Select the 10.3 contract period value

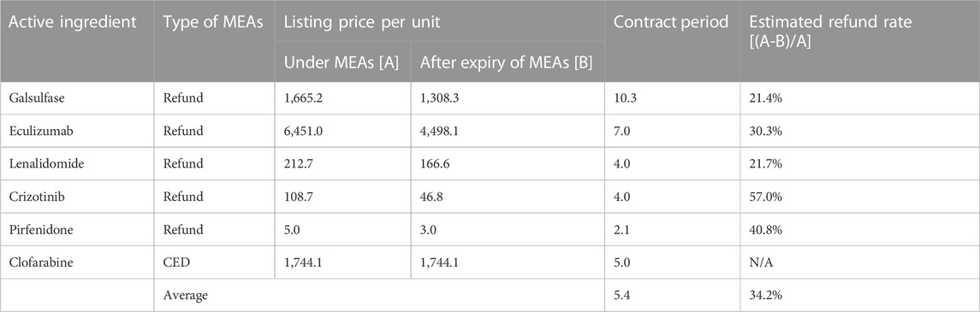pyautogui.click(x=623, y=99)
